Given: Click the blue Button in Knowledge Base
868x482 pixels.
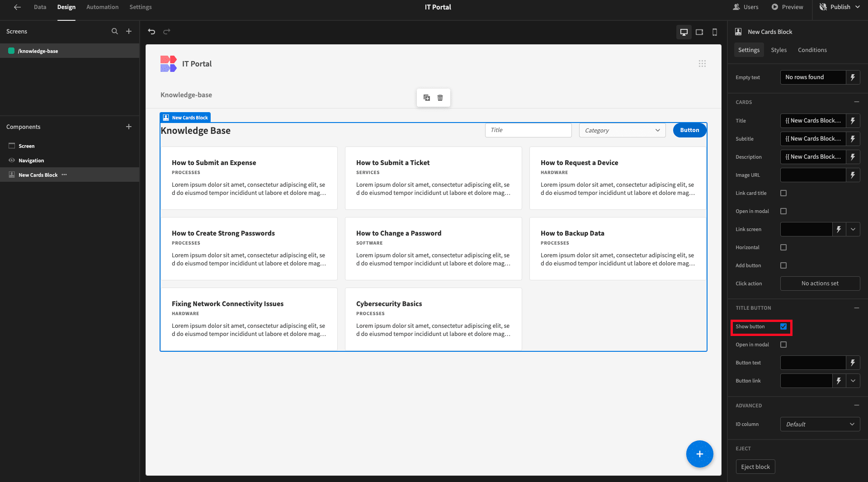Looking at the screenshot, I should (689, 130).
